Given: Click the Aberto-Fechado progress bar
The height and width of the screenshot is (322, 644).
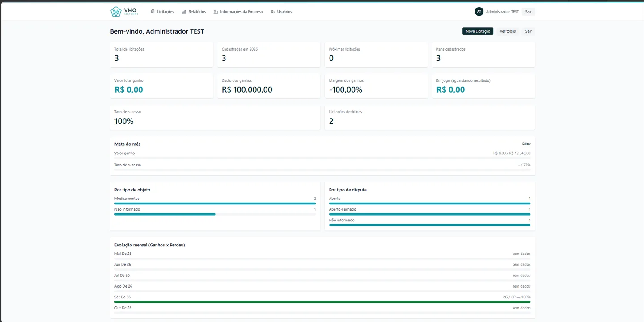Looking at the screenshot, I should tap(430, 214).
